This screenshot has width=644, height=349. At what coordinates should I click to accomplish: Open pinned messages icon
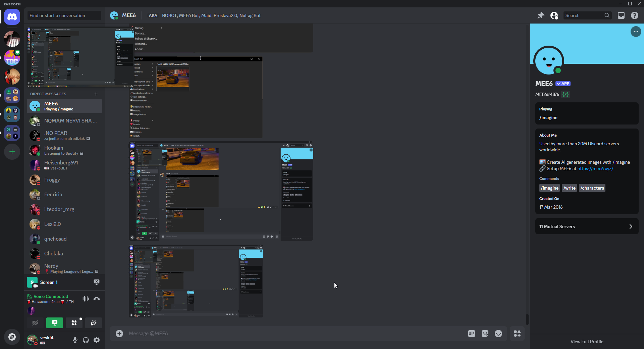pyautogui.click(x=541, y=15)
